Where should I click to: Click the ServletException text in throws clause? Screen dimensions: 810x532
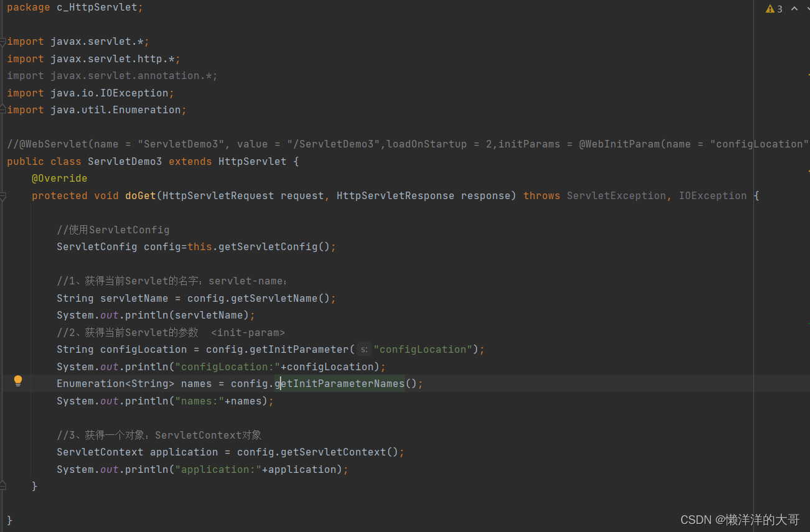click(616, 195)
